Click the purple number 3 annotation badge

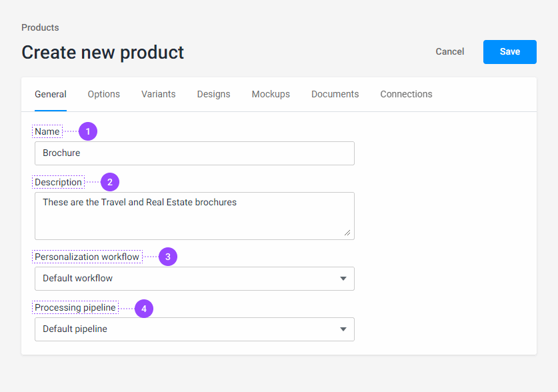click(167, 257)
